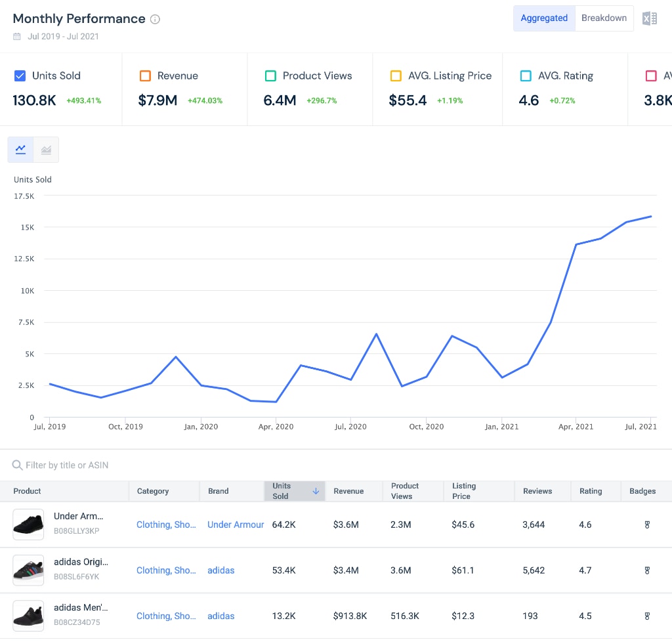Open the adidas Originals product thumbnail

click(x=28, y=570)
